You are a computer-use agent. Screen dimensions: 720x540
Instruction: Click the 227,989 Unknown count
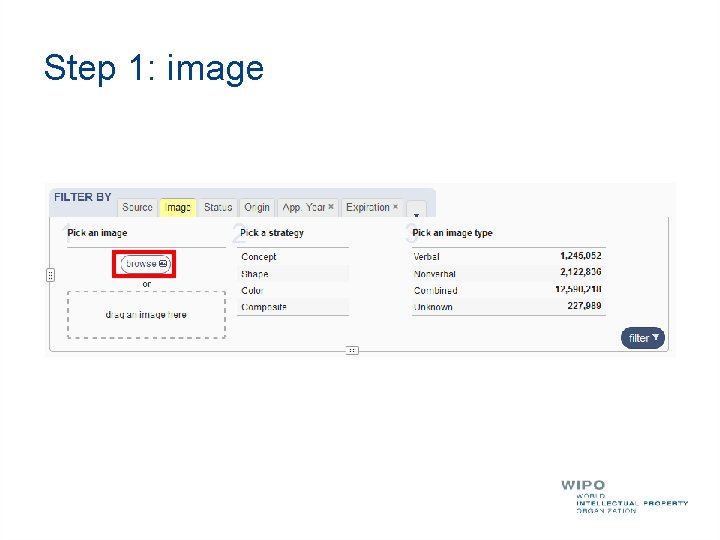584,305
